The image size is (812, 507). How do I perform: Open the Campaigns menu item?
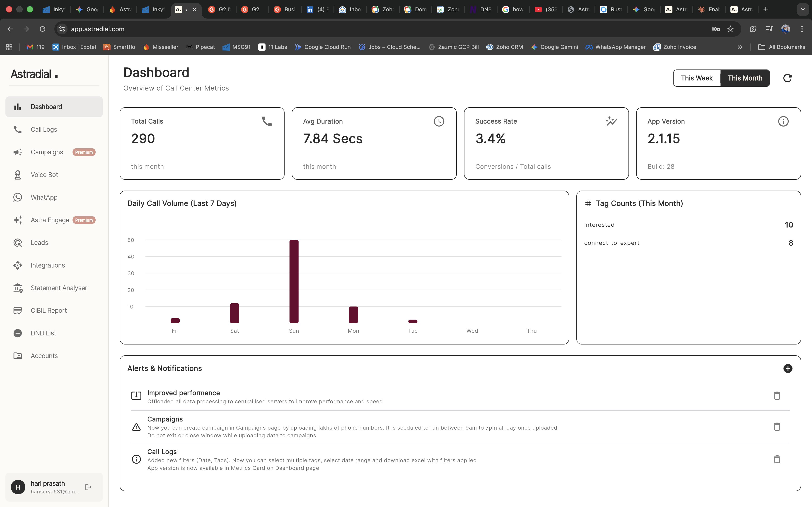pos(47,152)
